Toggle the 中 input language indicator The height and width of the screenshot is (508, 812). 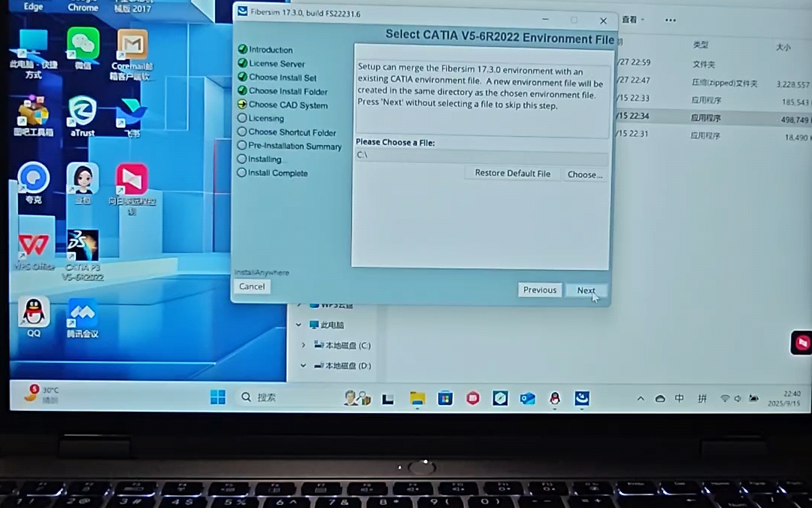click(679, 398)
